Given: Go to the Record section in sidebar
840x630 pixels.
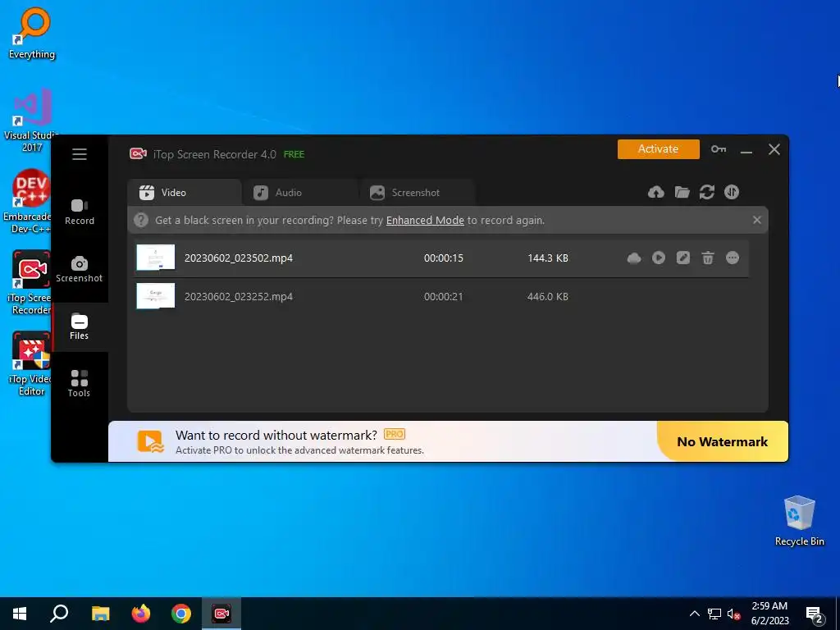Looking at the screenshot, I should click(x=80, y=212).
